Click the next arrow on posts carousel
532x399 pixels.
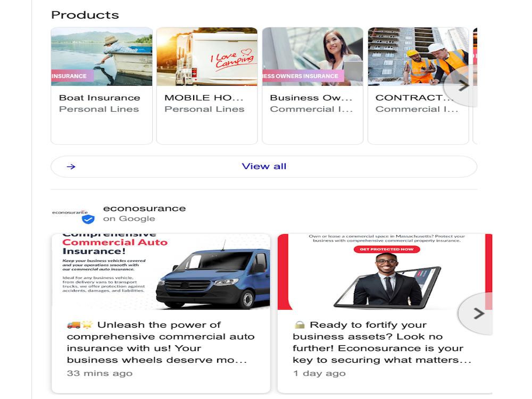478,313
